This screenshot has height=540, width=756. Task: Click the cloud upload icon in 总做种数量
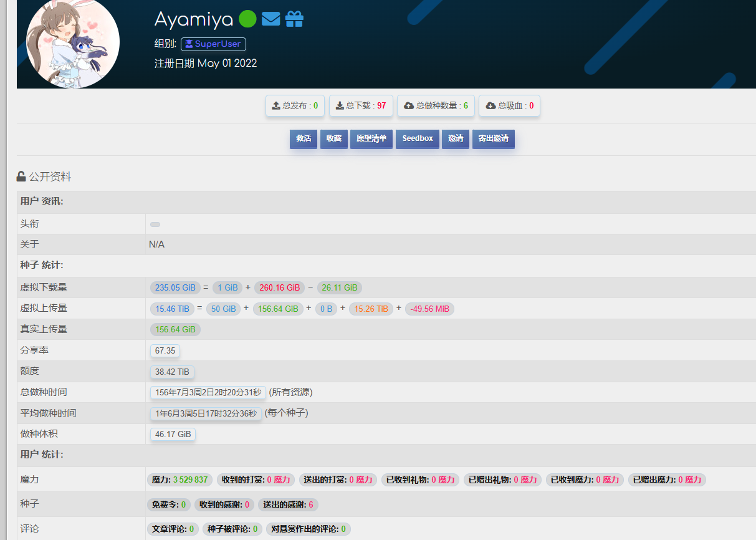point(409,106)
